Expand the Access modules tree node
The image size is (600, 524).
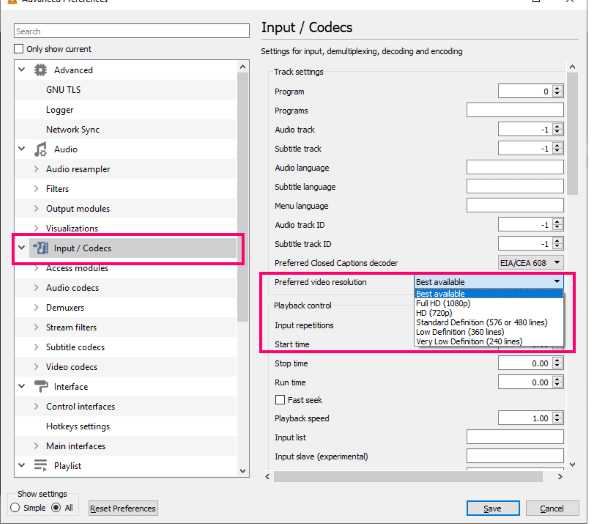tap(37, 268)
